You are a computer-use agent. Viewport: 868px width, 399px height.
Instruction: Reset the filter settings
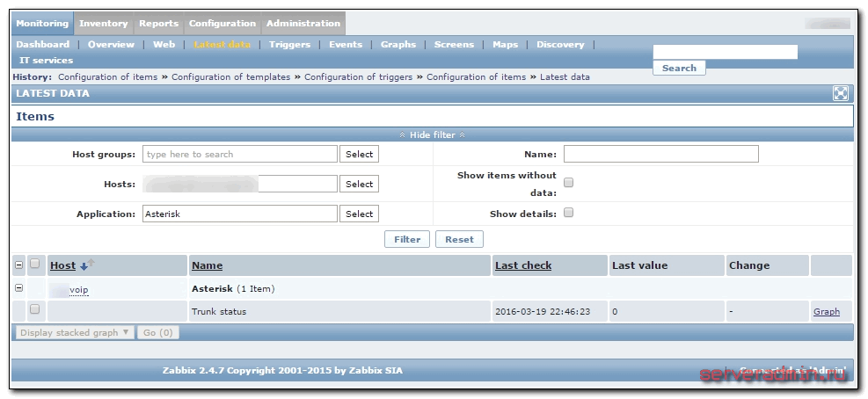pos(459,239)
